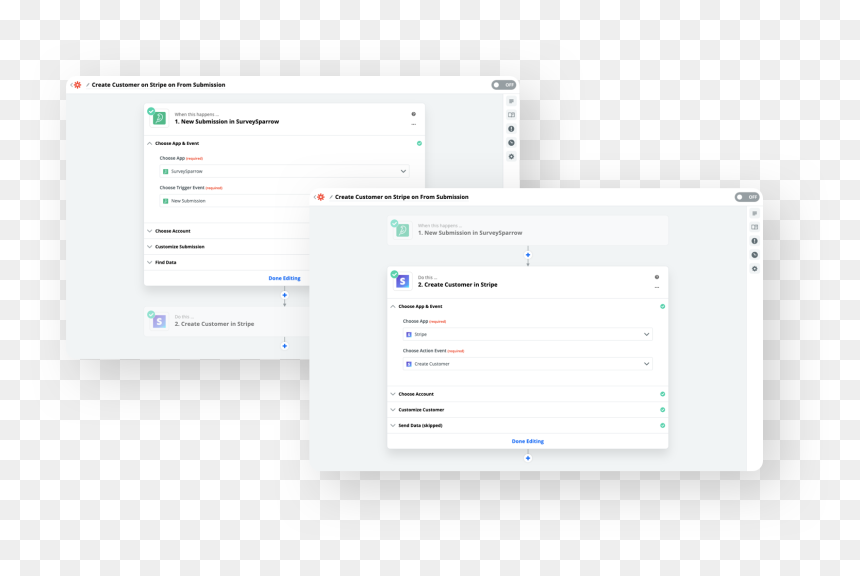
Task: Toggle the Zap OFF switch in front window
Action: (x=747, y=197)
